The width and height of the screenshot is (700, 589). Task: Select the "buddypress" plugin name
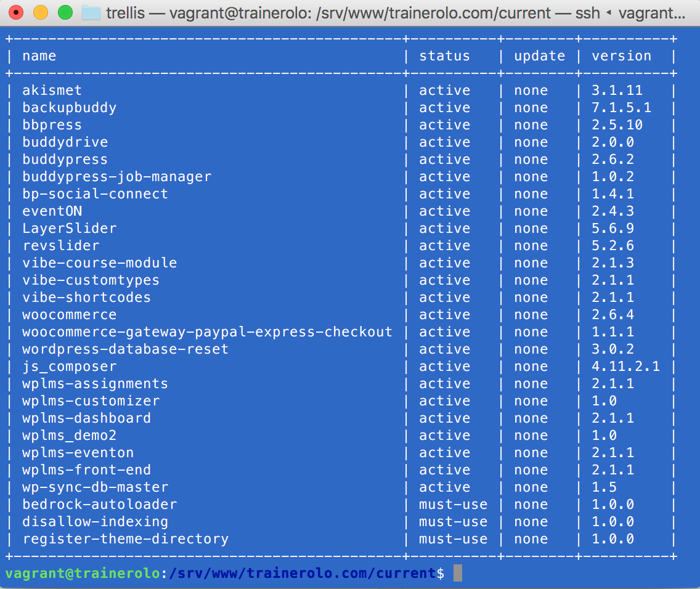65,160
